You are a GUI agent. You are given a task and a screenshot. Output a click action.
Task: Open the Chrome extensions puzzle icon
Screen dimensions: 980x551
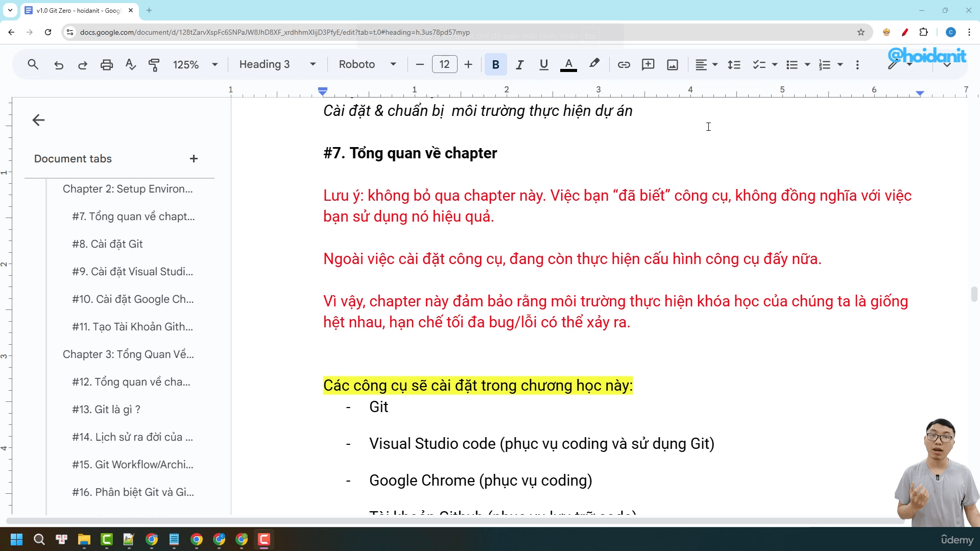click(x=923, y=32)
